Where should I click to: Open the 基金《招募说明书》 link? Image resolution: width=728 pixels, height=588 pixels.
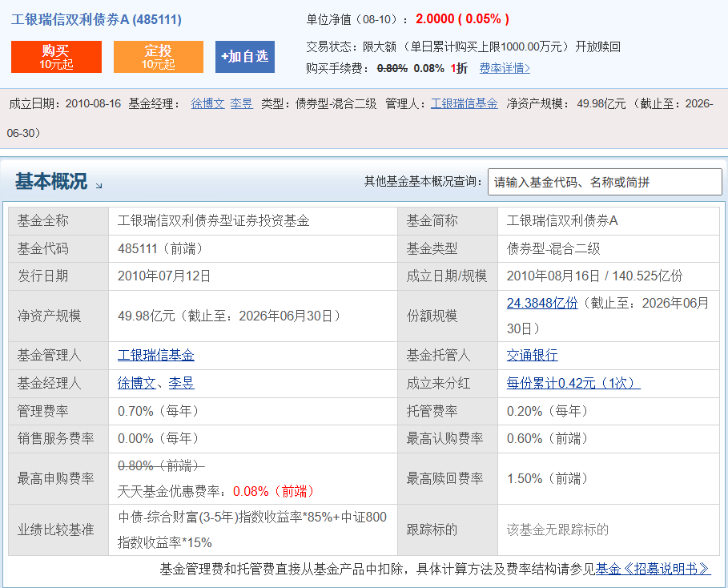654,569
